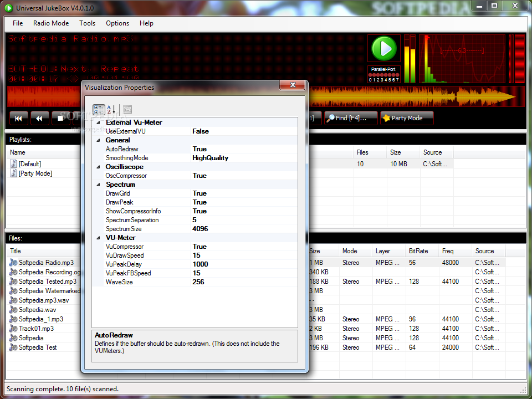532x399 pixels.
Task: Click the files Freq column header
Action: 456,251
